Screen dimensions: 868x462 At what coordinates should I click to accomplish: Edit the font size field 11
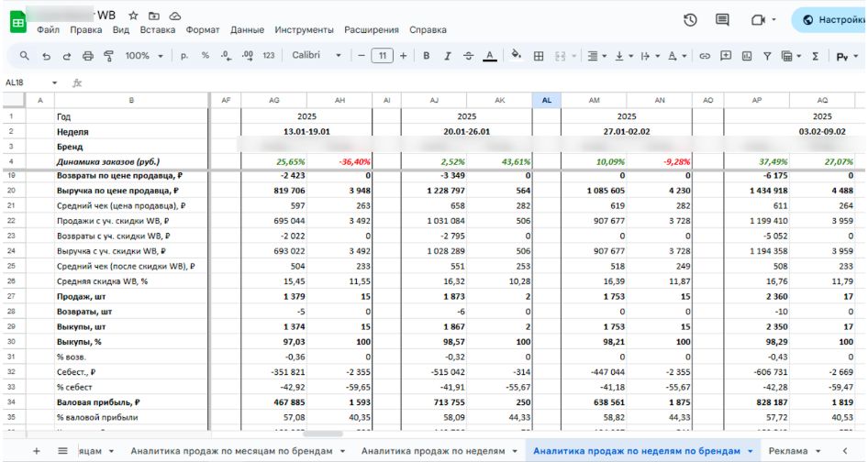point(382,55)
